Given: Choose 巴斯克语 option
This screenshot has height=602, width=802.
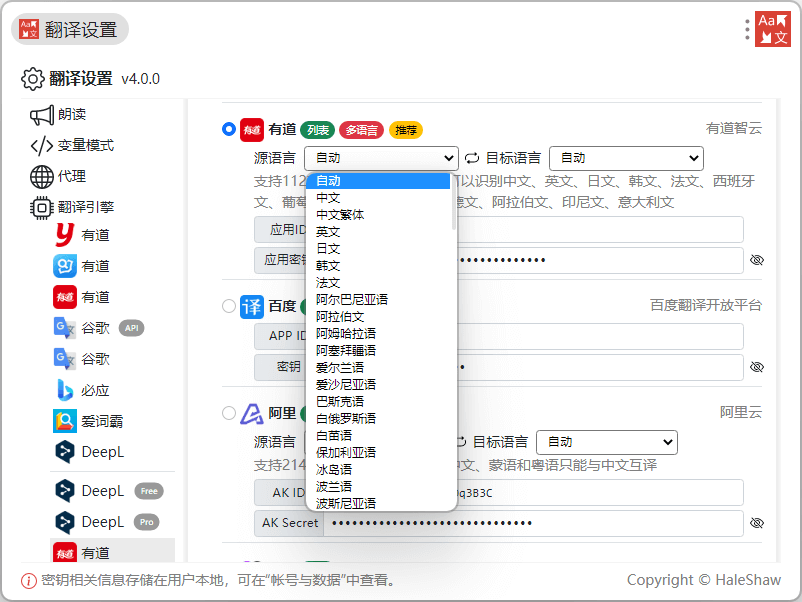Looking at the screenshot, I should 378,402.
